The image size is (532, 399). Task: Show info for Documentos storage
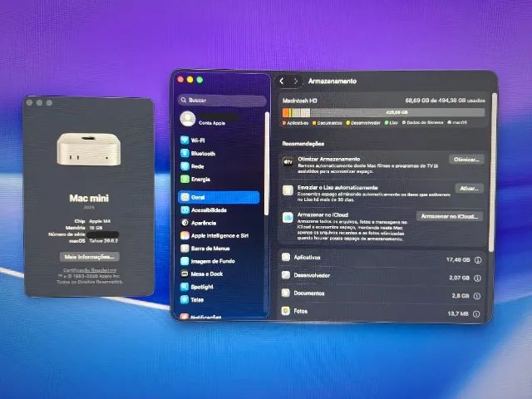pyautogui.click(x=476, y=296)
